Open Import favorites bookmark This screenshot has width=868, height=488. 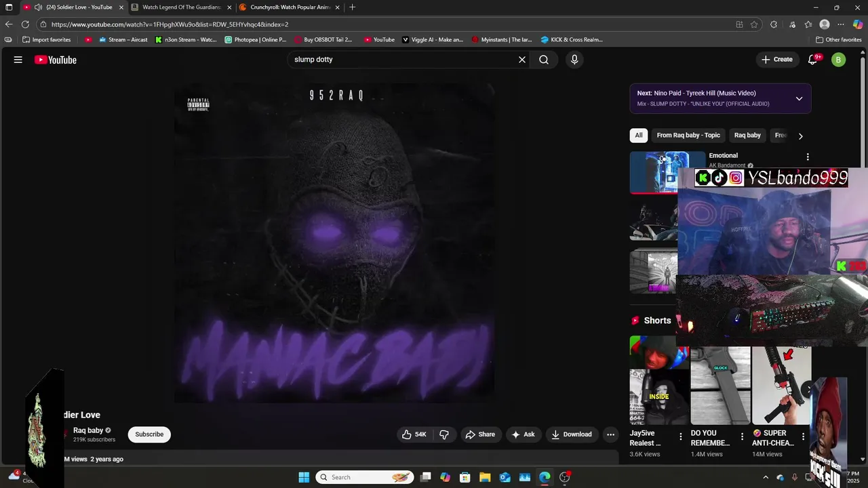click(x=46, y=40)
